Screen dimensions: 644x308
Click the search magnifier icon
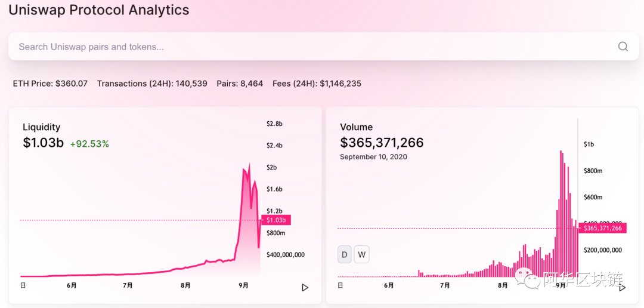coord(623,47)
